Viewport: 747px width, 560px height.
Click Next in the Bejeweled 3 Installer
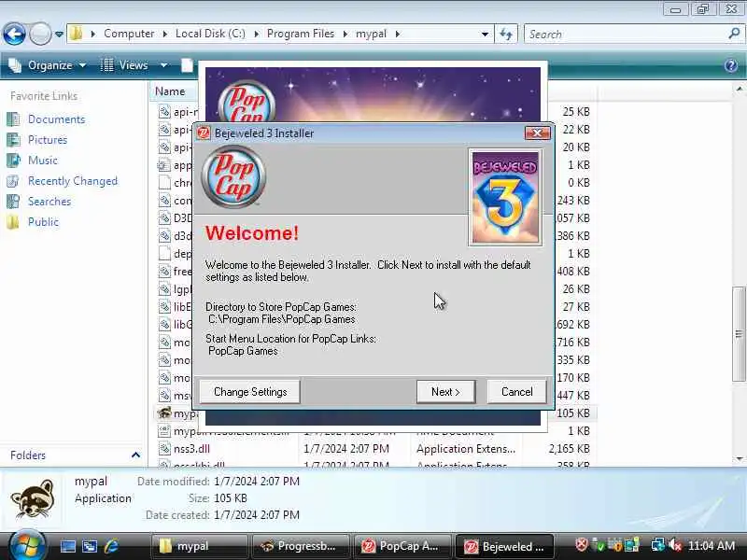click(x=445, y=392)
